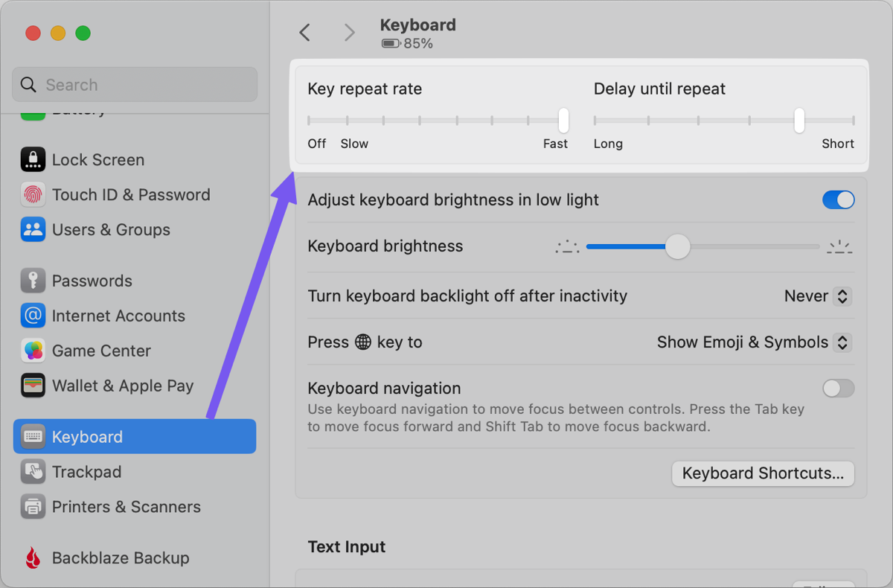Image resolution: width=893 pixels, height=588 pixels.
Task: Open Wallet & Apple Pay icon
Action: coord(33,386)
